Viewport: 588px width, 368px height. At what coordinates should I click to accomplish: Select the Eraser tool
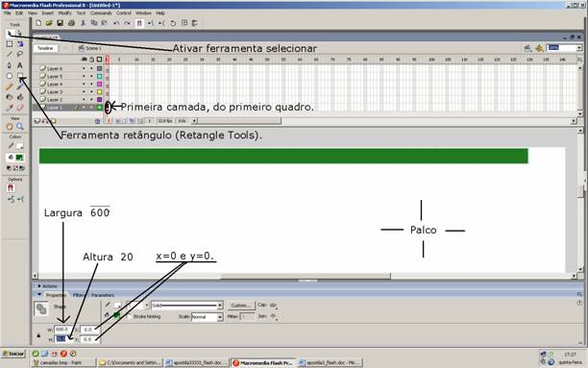coord(20,108)
